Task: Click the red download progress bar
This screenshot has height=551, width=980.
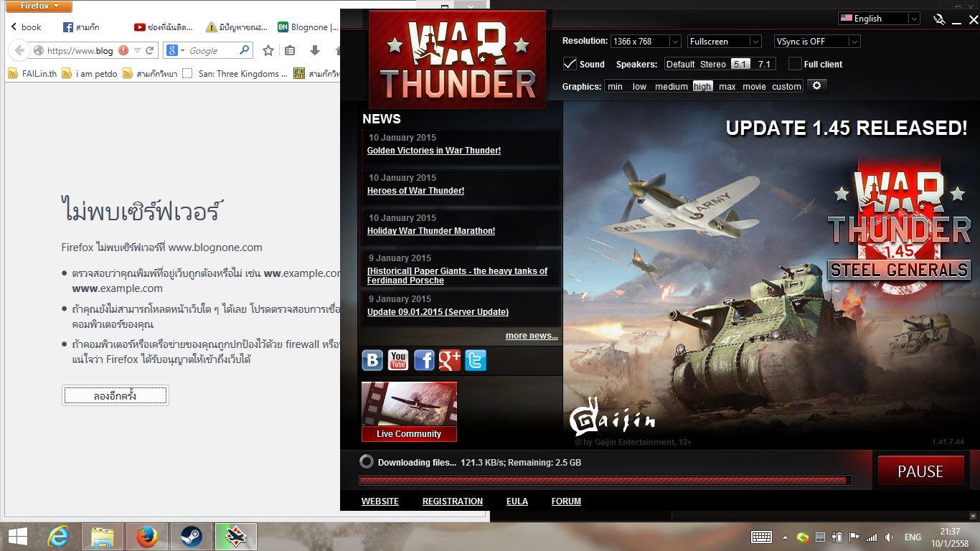Action: 606,481
